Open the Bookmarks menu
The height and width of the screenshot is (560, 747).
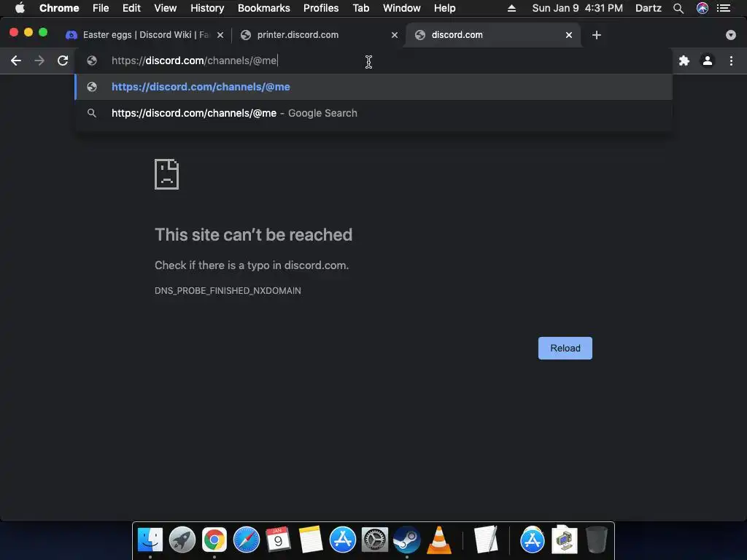tap(264, 8)
